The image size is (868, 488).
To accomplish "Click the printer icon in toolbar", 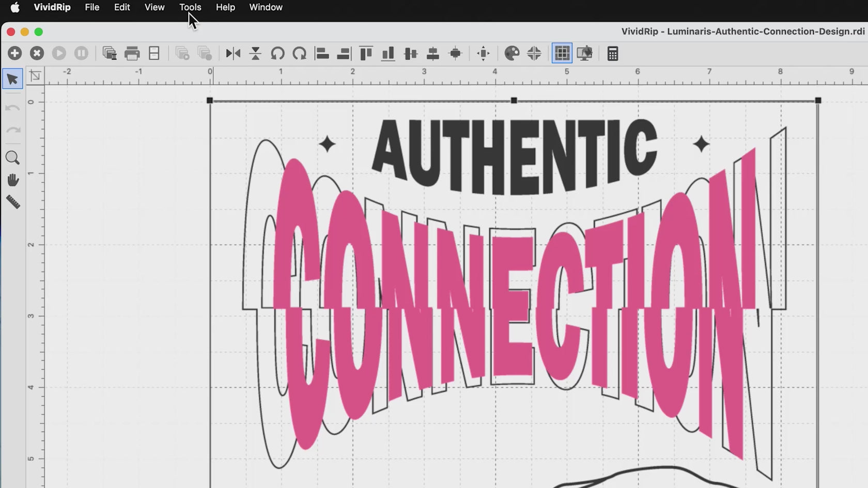I will pyautogui.click(x=132, y=53).
